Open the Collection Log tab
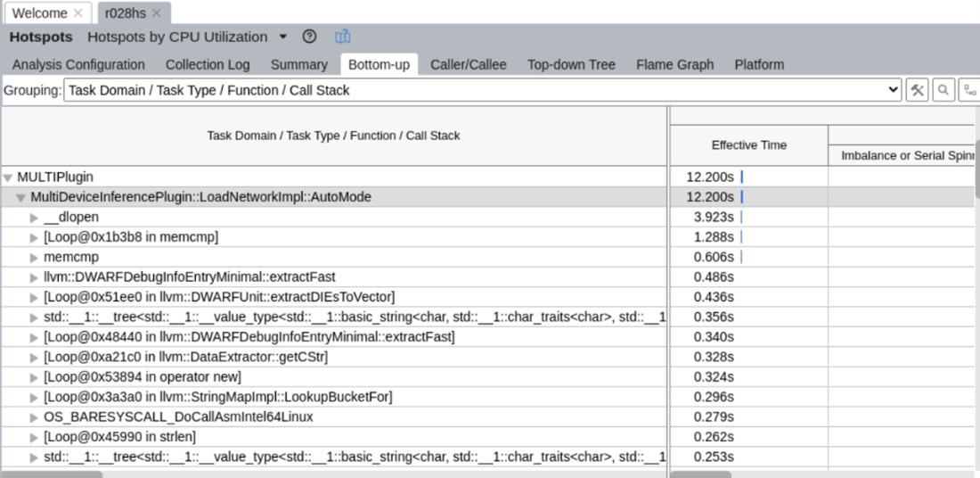The image size is (980, 478). 208,64
